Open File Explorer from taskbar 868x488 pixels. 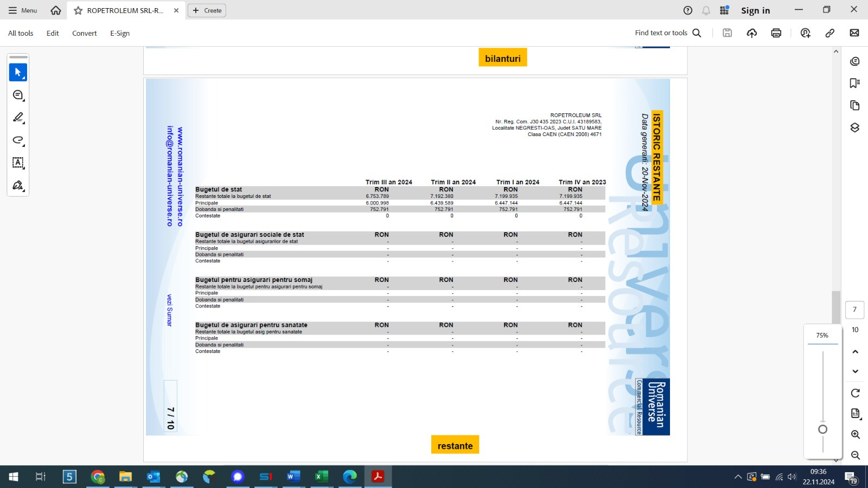pos(126,477)
